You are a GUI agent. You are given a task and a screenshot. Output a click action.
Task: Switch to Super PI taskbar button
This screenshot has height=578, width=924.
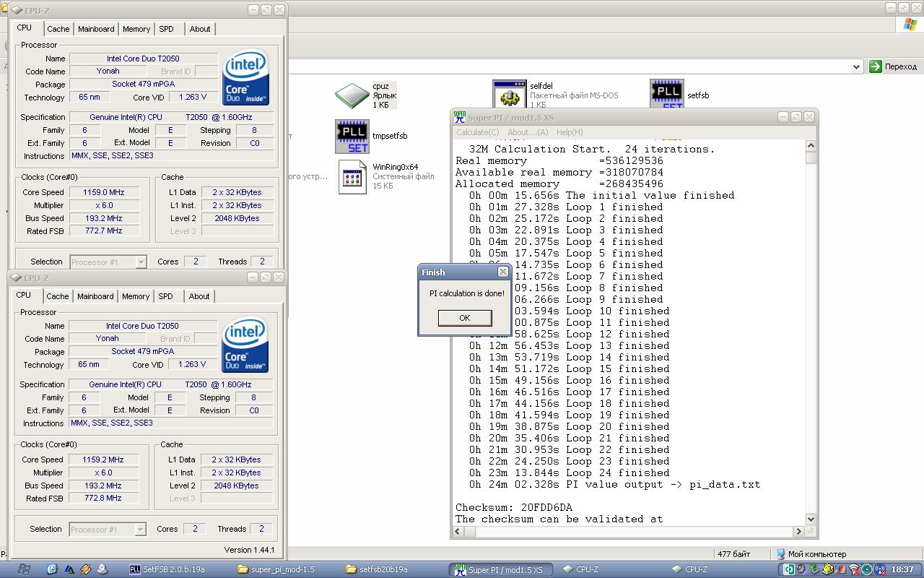tap(502, 569)
